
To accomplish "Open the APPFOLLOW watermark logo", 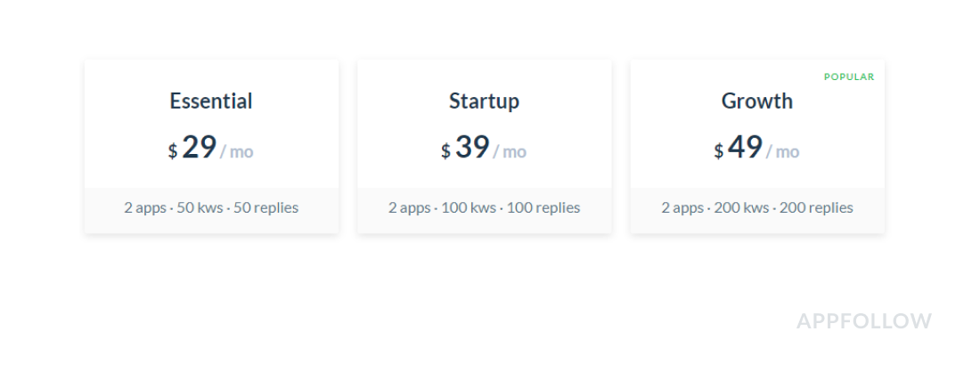I will (864, 321).
